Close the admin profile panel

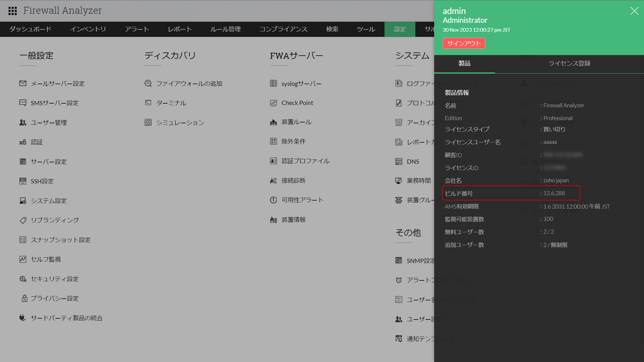coord(634,11)
